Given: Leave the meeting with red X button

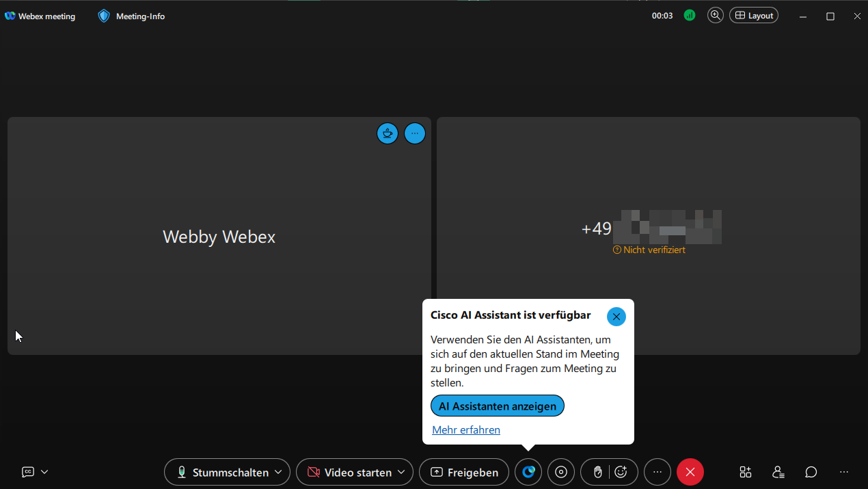Looking at the screenshot, I should 690,472.
